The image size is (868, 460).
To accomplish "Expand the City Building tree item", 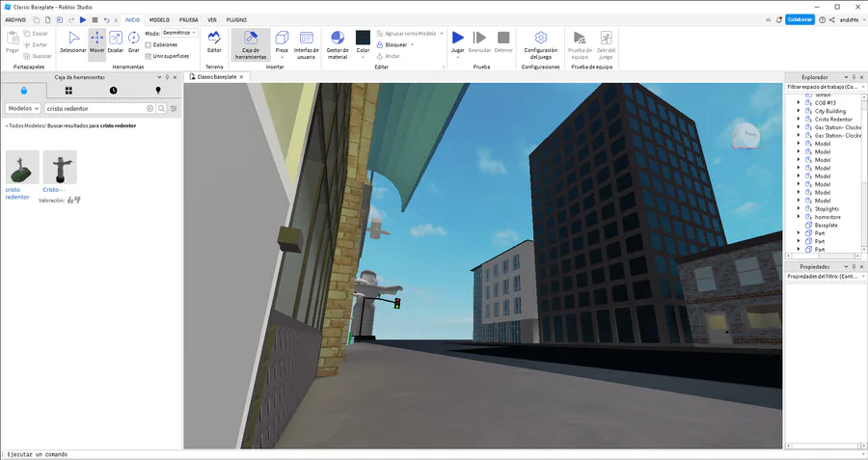I will point(799,111).
